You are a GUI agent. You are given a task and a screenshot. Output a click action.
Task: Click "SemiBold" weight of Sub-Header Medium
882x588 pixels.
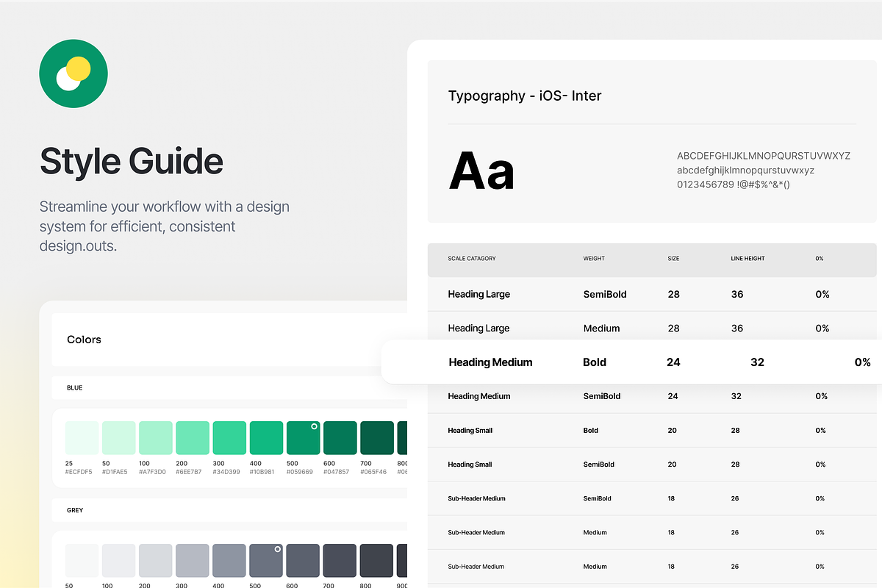click(x=598, y=498)
